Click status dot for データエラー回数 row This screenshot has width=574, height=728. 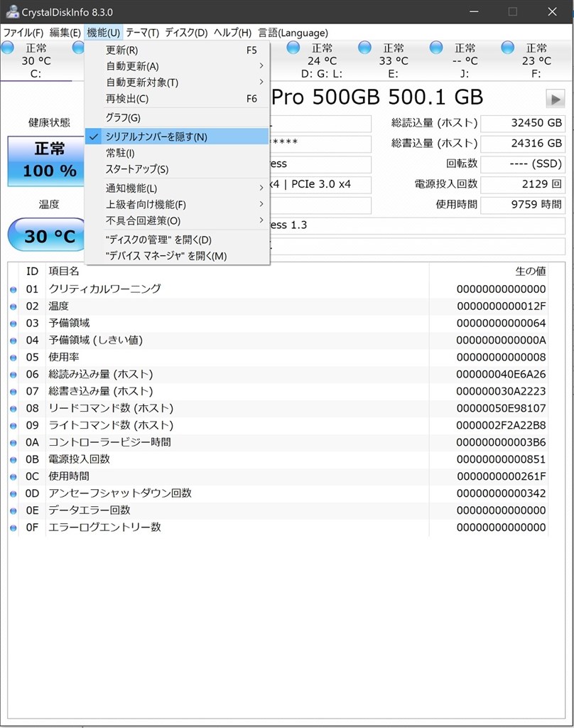click(13, 511)
